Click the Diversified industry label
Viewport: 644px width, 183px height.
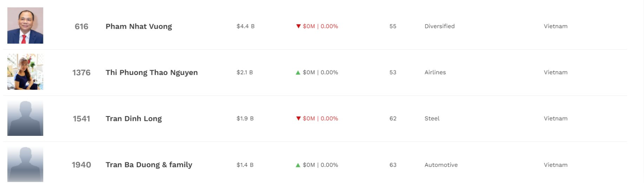pyautogui.click(x=440, y=26)
